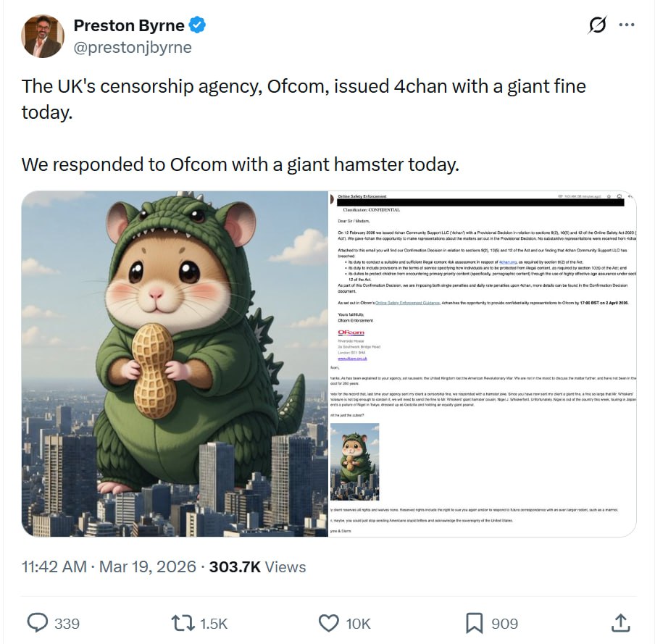Like the post with heart icon
Image resolution: width=655 pixels, height=644 pixels.
[x=329, y=623]
